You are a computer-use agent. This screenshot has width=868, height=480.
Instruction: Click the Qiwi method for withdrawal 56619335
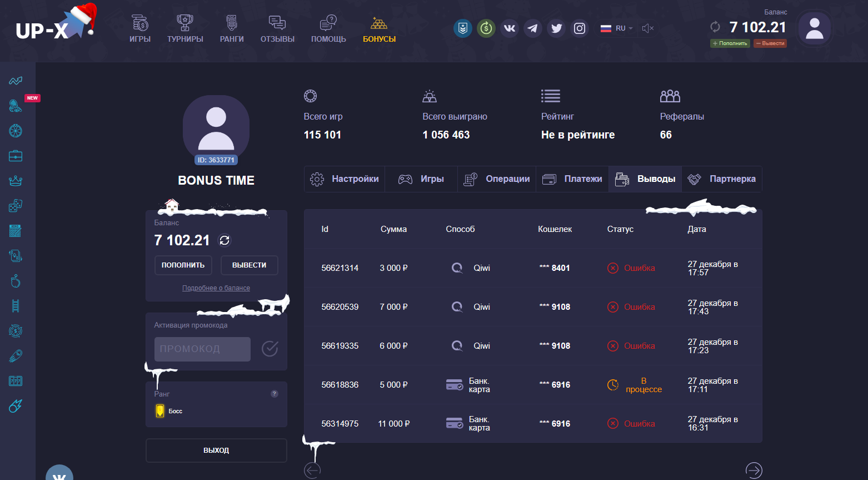click(x=471, y=346)
